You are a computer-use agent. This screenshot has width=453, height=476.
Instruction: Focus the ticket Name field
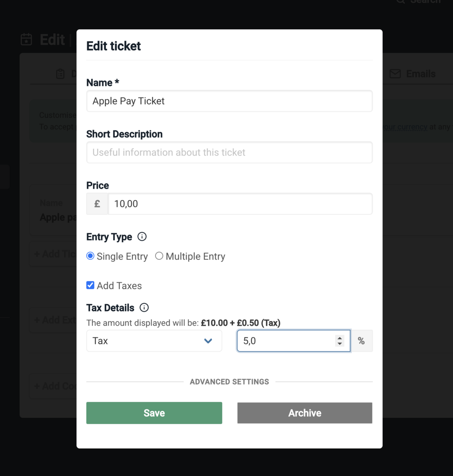point(229,101)
